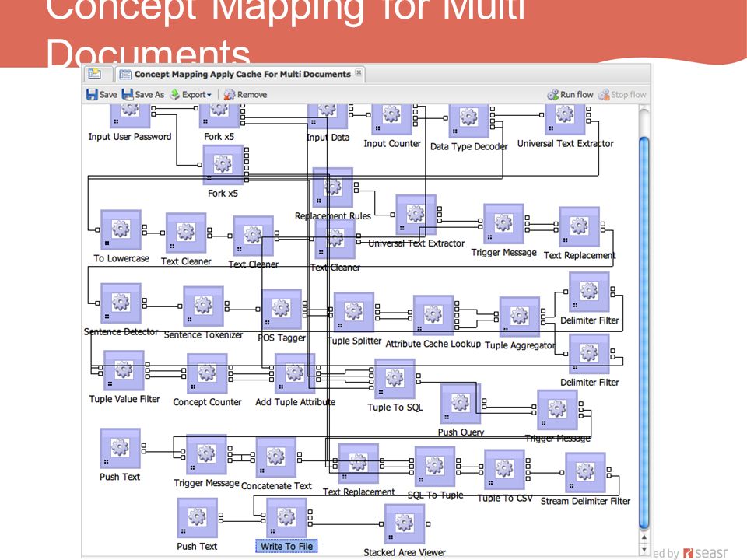Screen dimensions: 747x560
Task: Select the Input Counter component
Action: coord(391,119)
